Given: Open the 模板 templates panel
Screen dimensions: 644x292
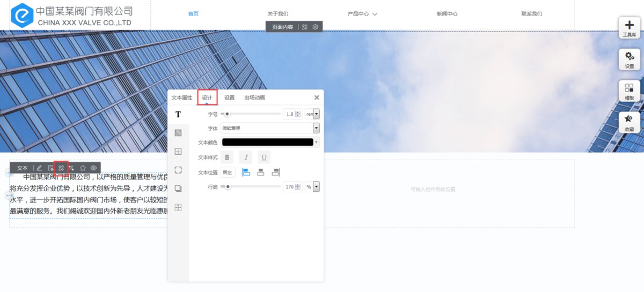Looking at the screenshot, I should [x=630, y=91].
